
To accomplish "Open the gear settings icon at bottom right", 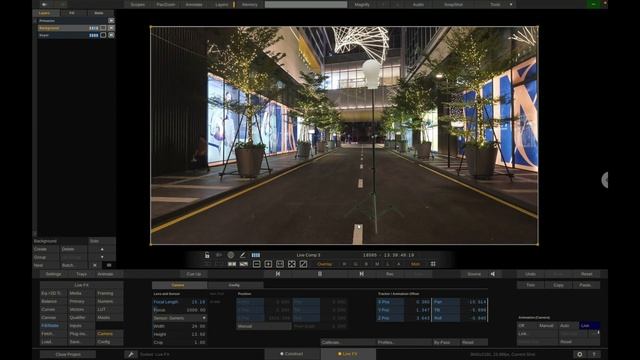I will pyautogui.click(x=580, y=354).
